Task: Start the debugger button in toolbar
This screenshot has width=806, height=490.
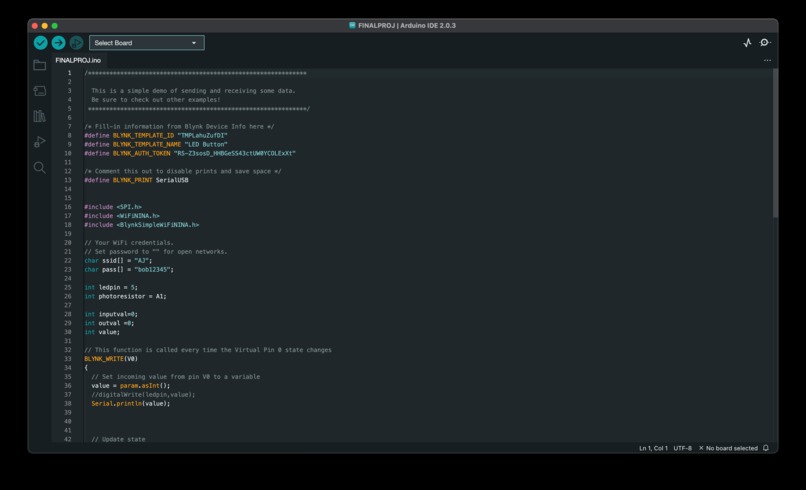Action: click(77, 43)
